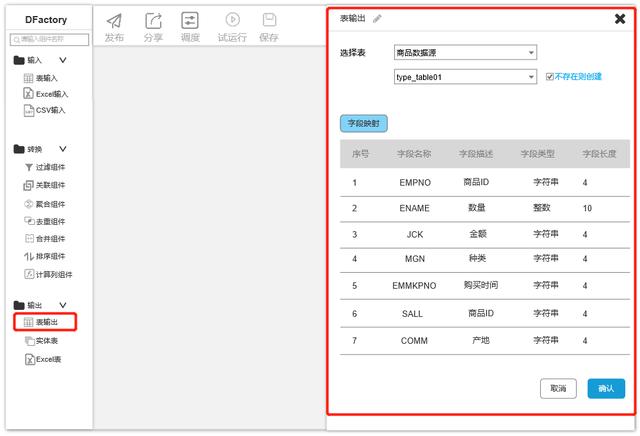Click the 发布 publish icon
The height and width of the screenshot is (436, 640).
(x=114, y=20)
